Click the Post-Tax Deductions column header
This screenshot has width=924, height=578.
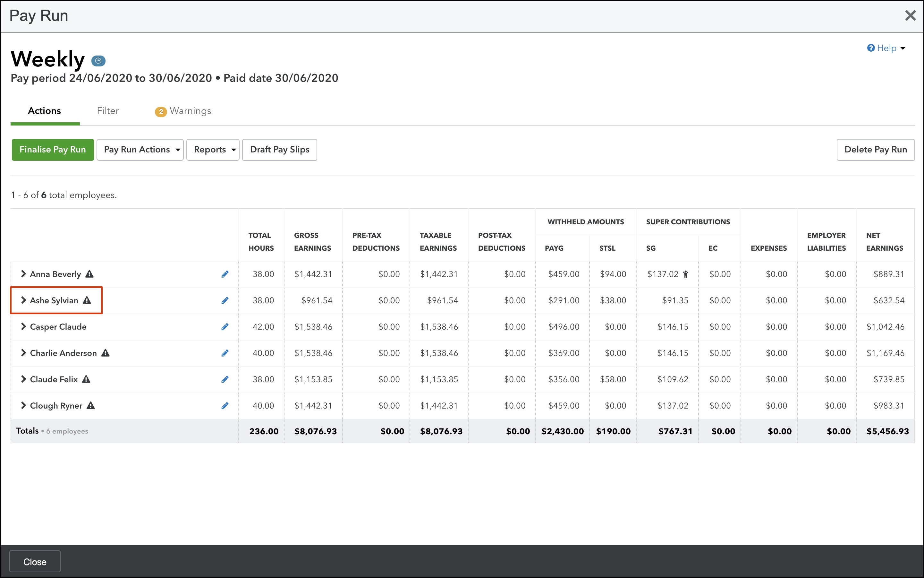pos(502,242)
